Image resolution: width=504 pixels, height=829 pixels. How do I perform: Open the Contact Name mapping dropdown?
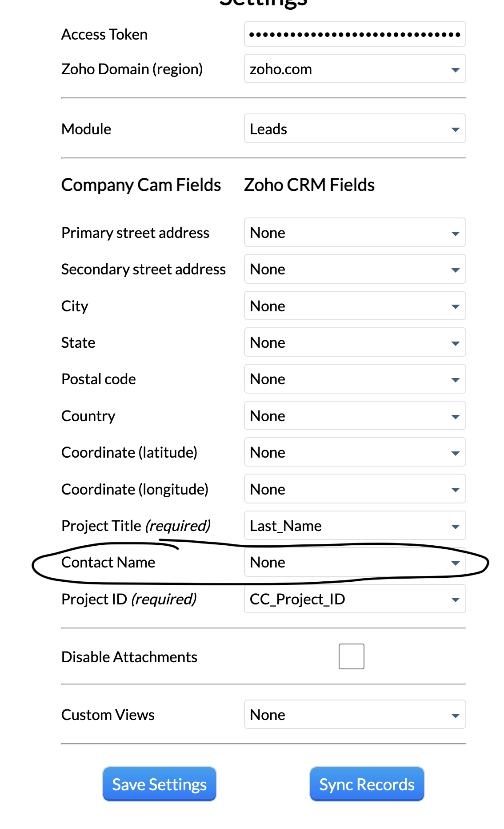tap(355, 562)
